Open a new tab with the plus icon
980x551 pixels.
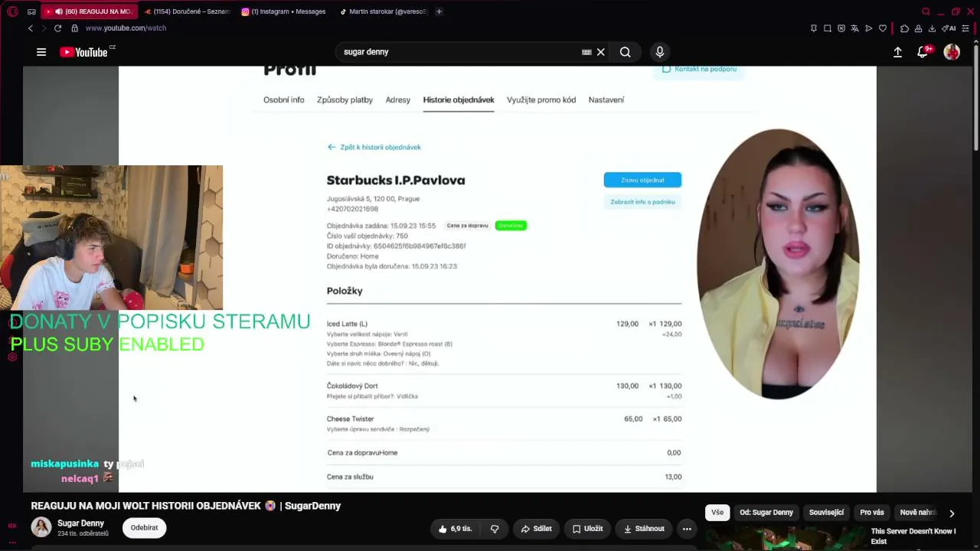[x=439, y=11]
